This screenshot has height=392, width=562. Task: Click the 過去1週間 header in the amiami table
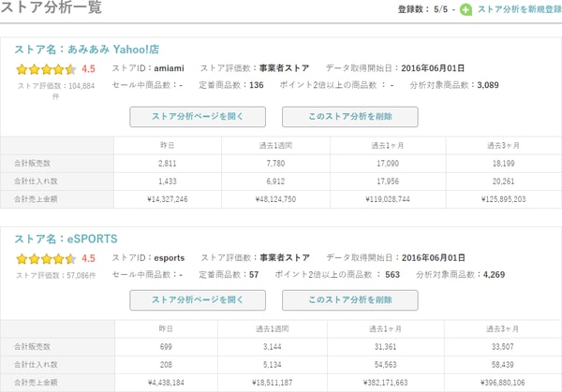click(275, 145)
